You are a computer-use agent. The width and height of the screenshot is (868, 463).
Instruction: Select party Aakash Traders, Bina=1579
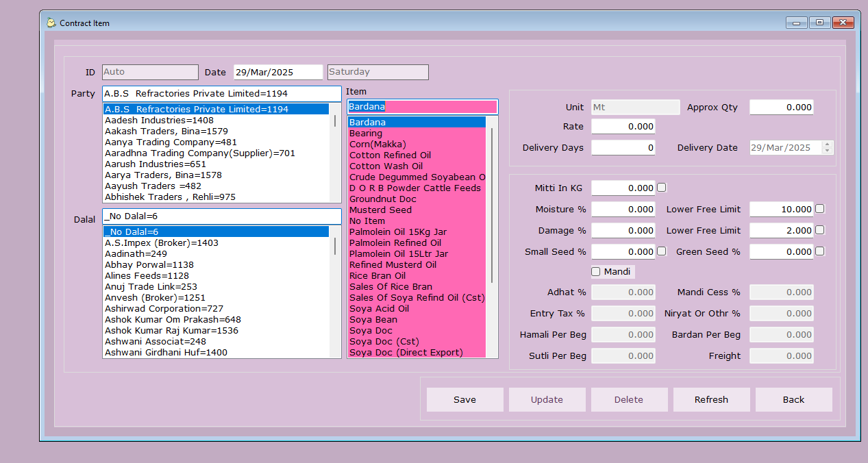pyautogui.click(x=216, y=132)
